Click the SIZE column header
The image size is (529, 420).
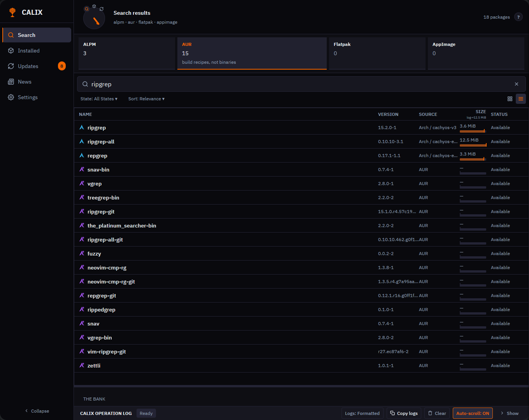(481, 112)
